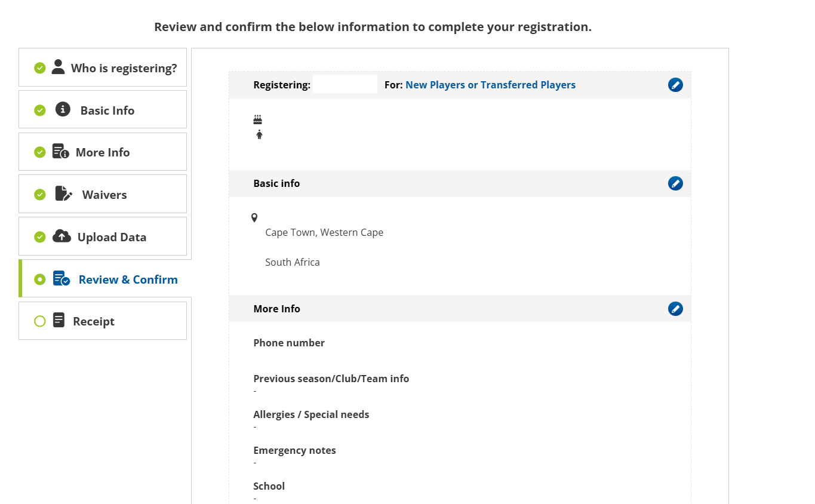
Task: Open the More Info step in sidebar
Action: pyautogui.click(x=103, y=152)
